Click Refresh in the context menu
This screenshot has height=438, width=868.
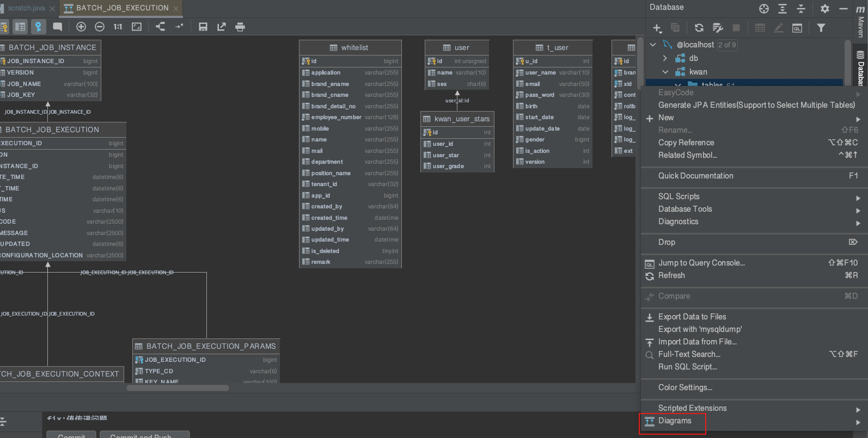[x=754, y=275]
